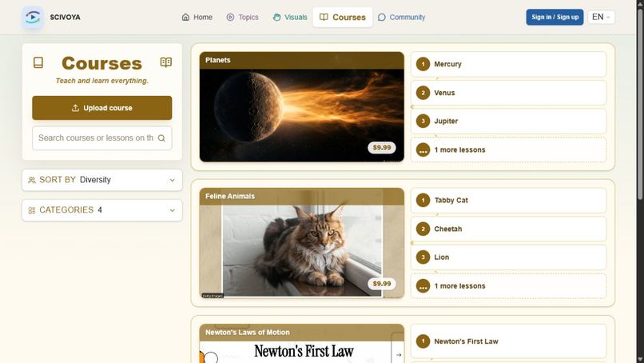
Task: Click the Scivoya logo icon
Action: click(33, 18)
